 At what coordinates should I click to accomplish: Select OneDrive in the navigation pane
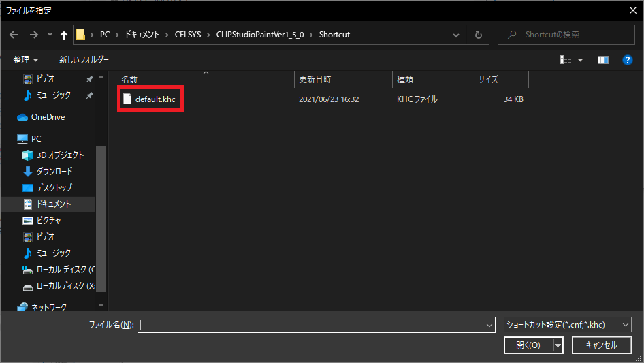tap(48, 117)
